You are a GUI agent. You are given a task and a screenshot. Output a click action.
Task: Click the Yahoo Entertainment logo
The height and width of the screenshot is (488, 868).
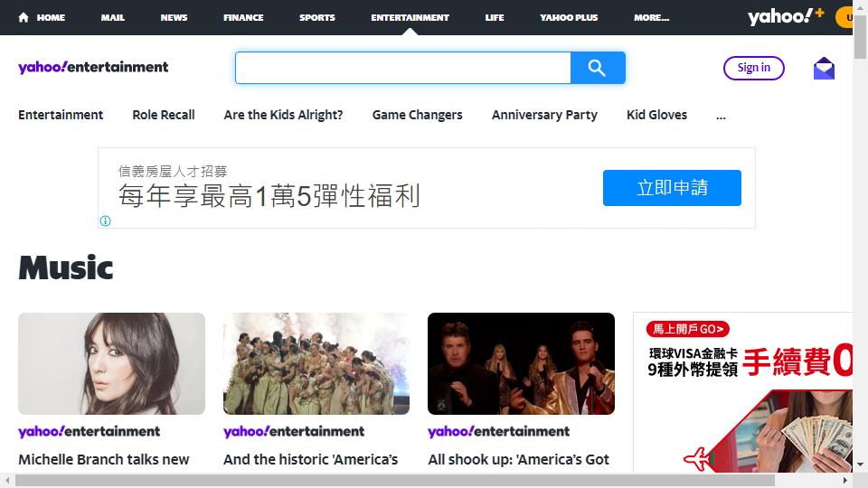93,67
